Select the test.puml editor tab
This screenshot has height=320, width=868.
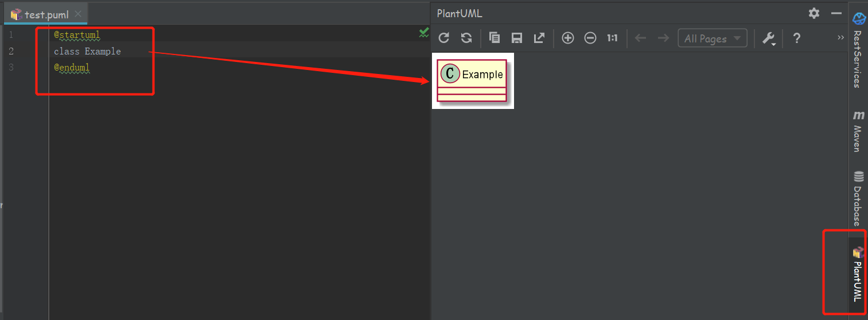tap(46, 14)
